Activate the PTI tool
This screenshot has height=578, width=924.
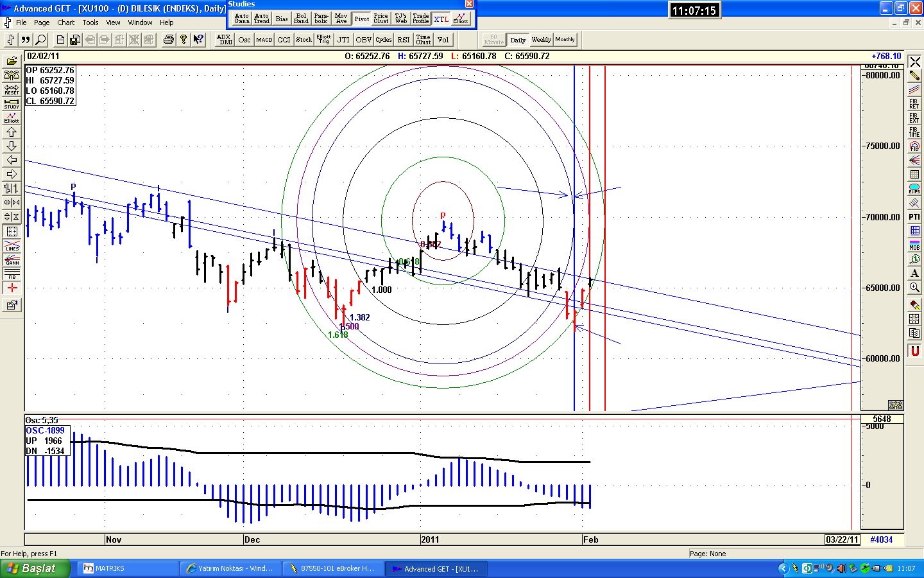click(914, 217)
